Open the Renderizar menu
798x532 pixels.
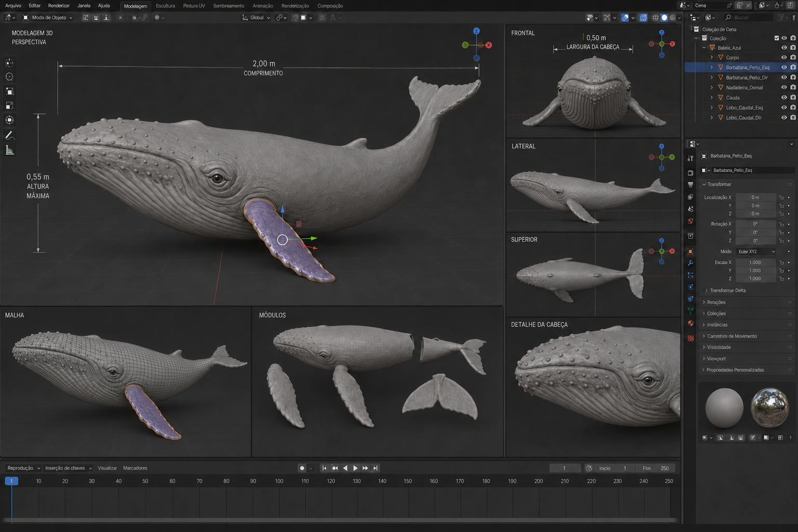click(59, 6)
